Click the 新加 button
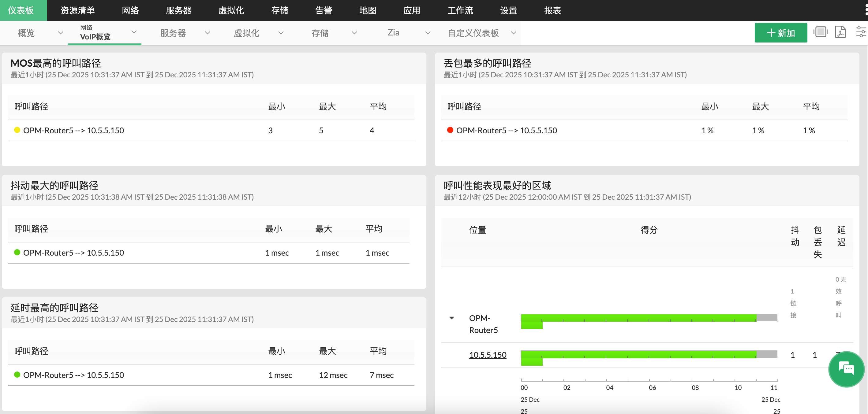Screen dimensions: 868x414 click(781, 32)
